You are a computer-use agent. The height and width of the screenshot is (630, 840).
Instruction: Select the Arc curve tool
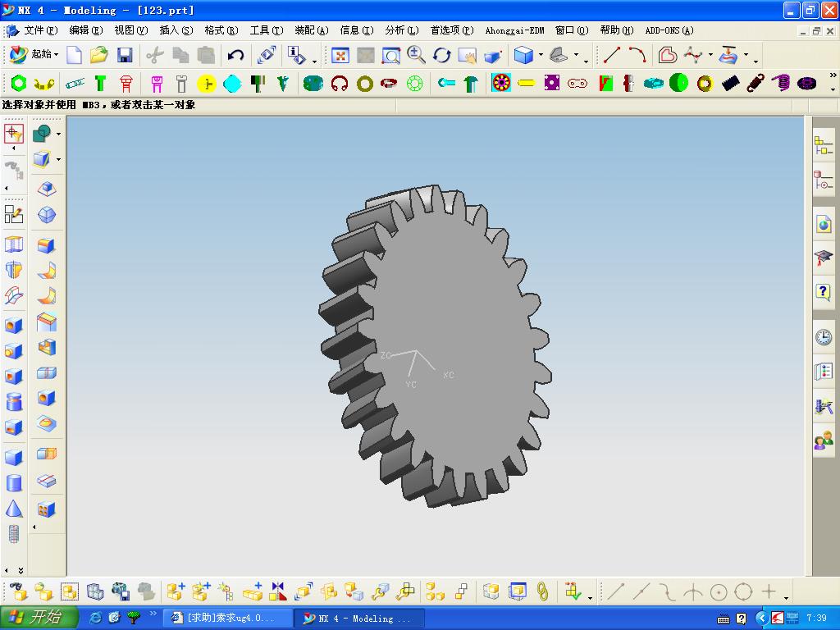tap(637, 55)
